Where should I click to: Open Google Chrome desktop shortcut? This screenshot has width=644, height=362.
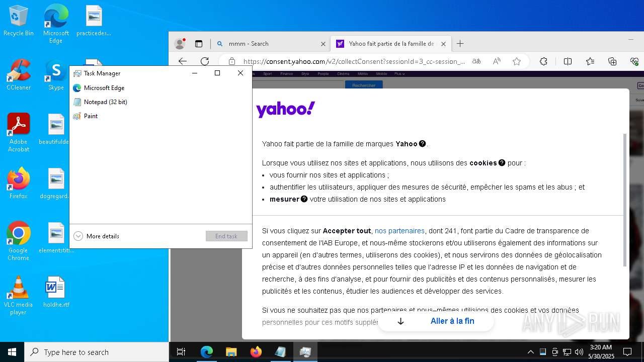coord(19,241)
